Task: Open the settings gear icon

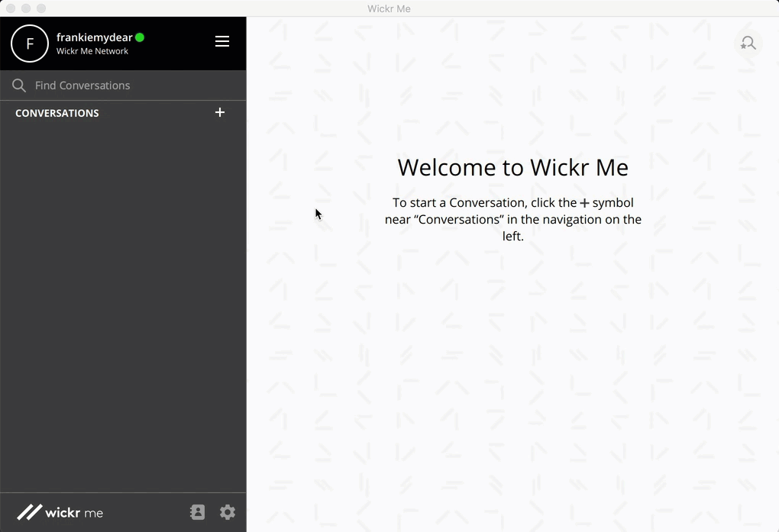Action: tap(228, 512)
